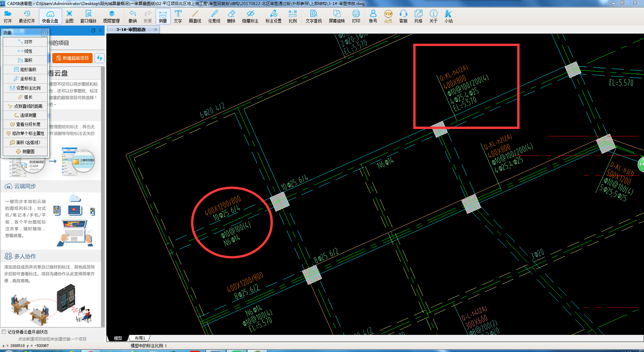This screenshot has height=352, width=644.
Task: Switch to 模型 model tab
Action: pos(118,338)
